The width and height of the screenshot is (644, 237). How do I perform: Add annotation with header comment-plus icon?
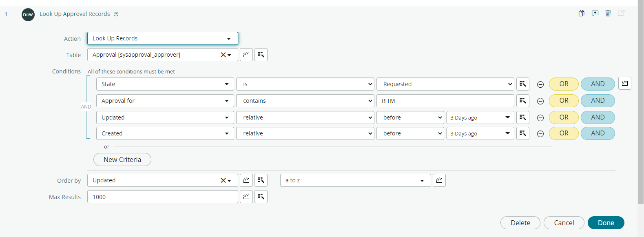[x=595, y=13]
